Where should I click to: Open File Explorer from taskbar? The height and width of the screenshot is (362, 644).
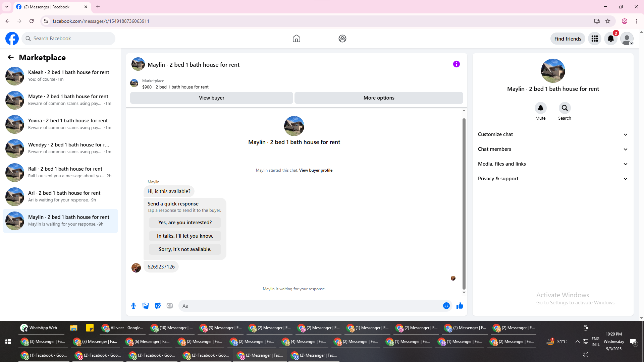[74, 328]
